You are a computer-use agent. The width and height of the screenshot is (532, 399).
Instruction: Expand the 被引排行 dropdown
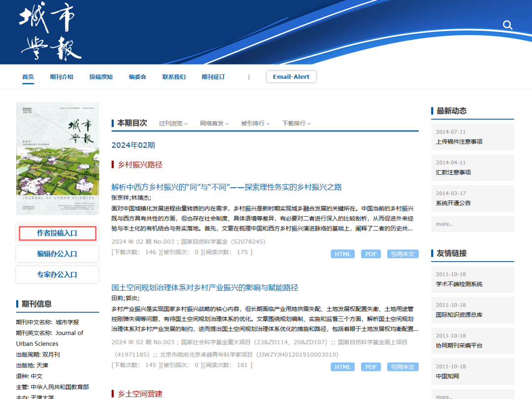pyautogui.click(x=255, y=123)
